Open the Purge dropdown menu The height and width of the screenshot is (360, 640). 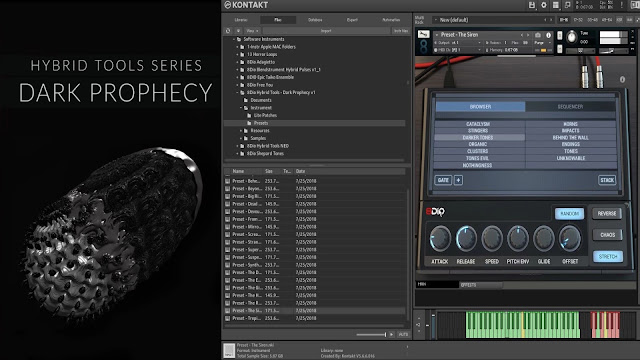(x=542, y=42)
